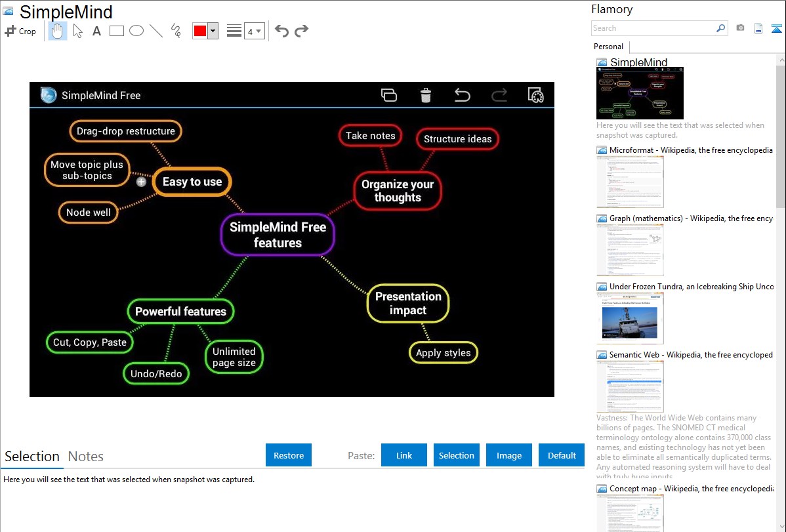Paste snapshot as Image
786x532 pixels.
[x=508, y=455]
